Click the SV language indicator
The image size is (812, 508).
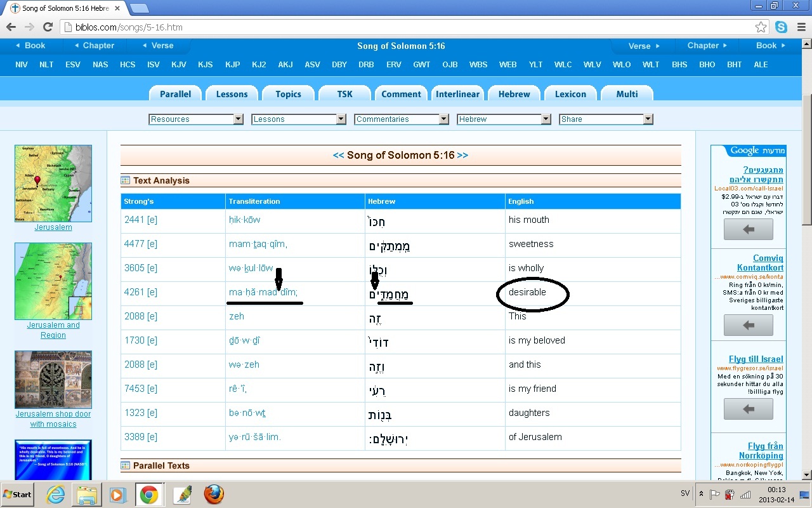click(x=685, y=493)
